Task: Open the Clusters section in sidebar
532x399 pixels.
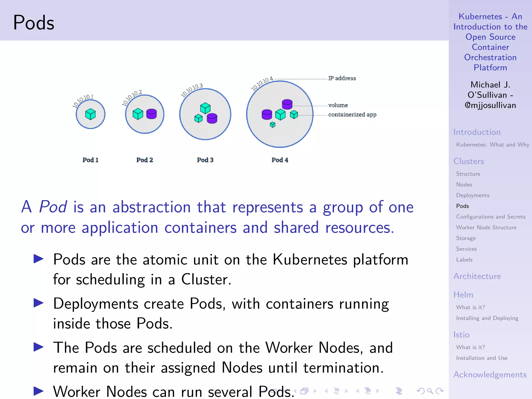Action: (x=469, y=161)
